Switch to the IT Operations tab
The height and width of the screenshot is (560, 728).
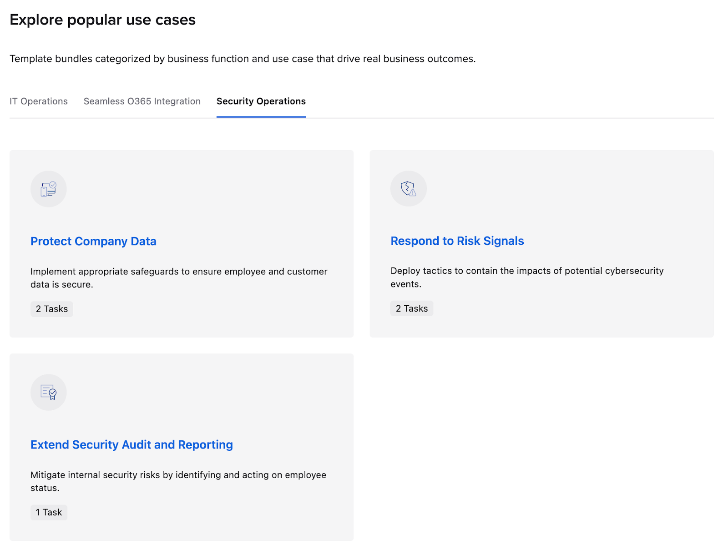click(x=39, y=101)
